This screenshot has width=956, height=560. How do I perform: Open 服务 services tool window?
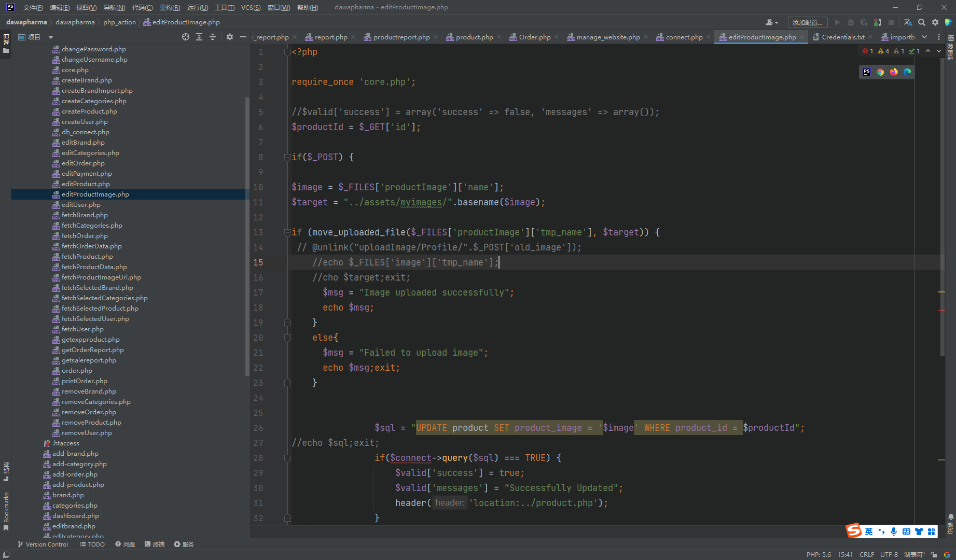pyautogui.click(x=184, y=544)
